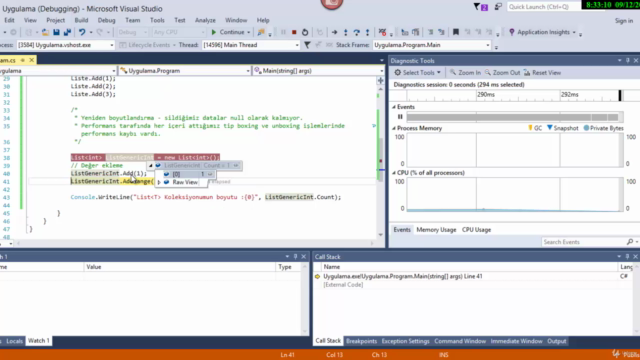Click the Step Out icon
Viewport: 640px width, 360px height.
coord(367,32)
